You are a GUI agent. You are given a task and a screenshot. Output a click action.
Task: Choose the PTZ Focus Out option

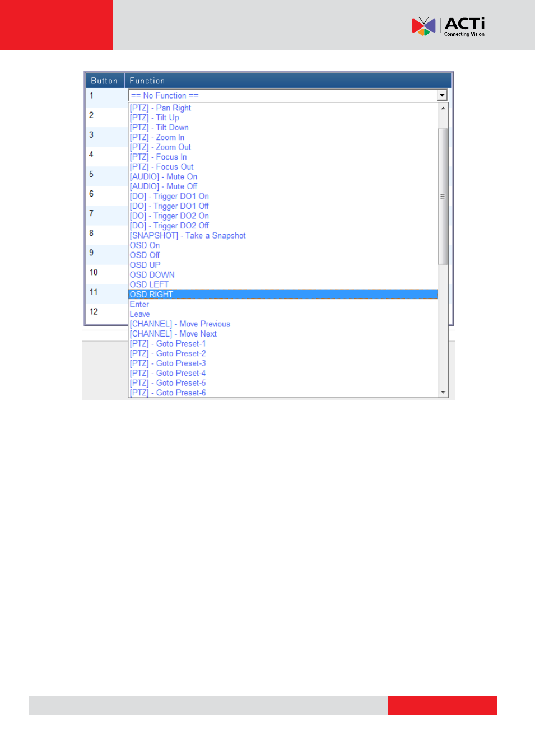(161, 167)
